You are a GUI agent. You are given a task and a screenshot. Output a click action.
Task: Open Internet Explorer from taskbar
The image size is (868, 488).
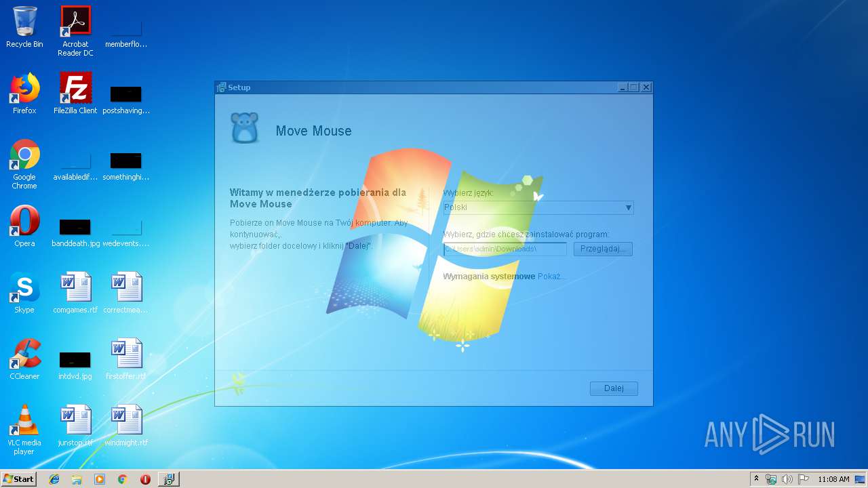tap(54, 479)
